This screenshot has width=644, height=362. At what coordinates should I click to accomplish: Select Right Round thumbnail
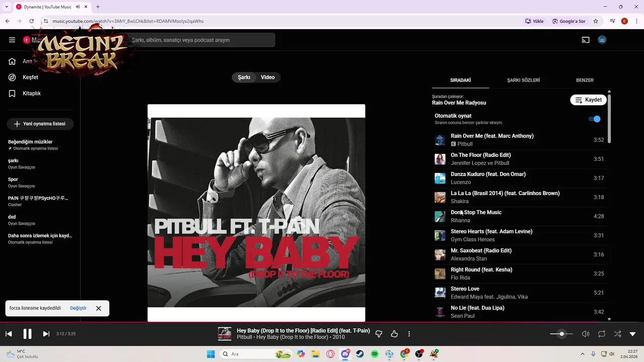440,274
